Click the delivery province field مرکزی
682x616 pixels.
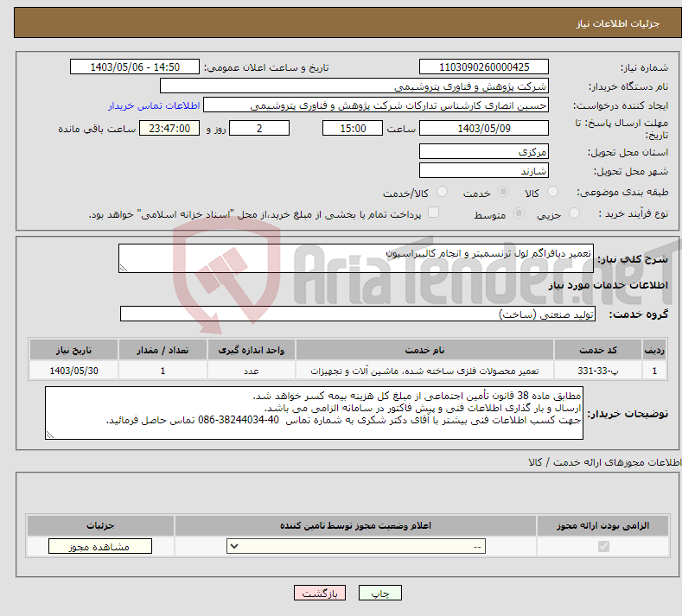(x=484, y=151)
